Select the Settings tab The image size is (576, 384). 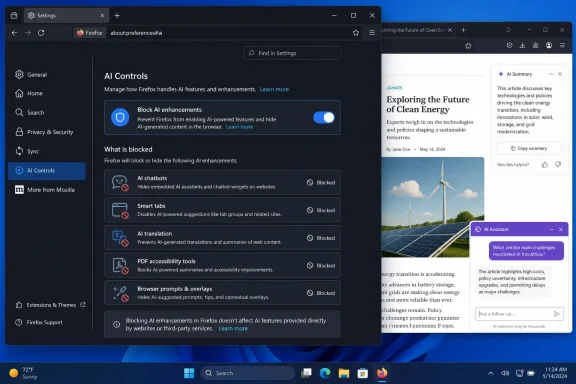(x=66, y=15)
